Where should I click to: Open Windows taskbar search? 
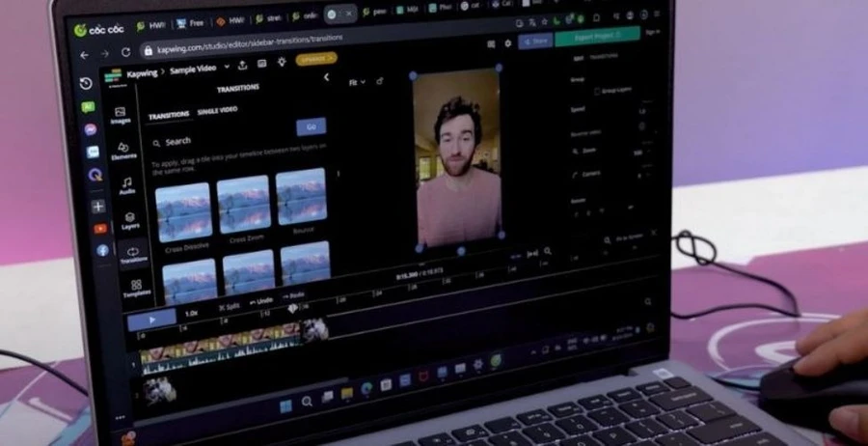pos(307,402)
